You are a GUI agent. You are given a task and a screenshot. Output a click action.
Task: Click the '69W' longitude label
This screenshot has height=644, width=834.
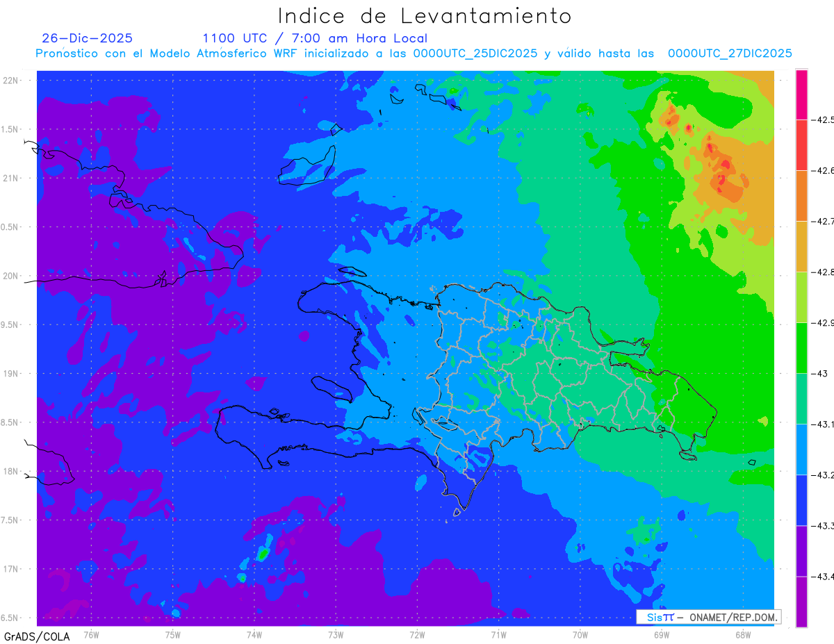click(x=661, y=634)
